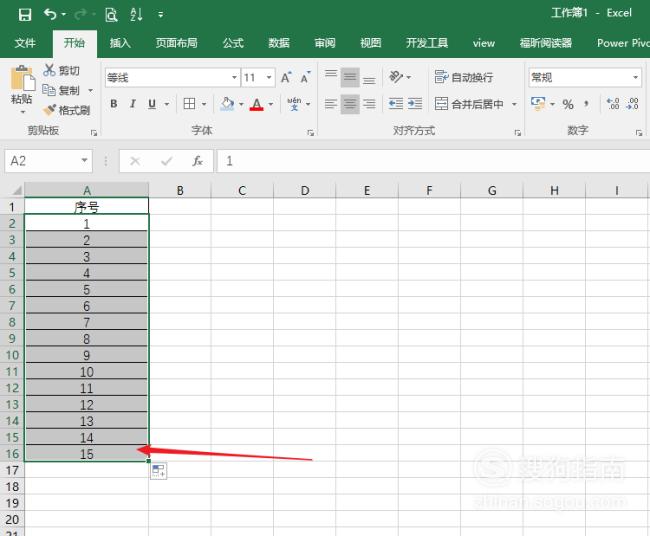Switch to the 视图 View tab
Viewport: 650px width, 536px height.
point(370,43)
